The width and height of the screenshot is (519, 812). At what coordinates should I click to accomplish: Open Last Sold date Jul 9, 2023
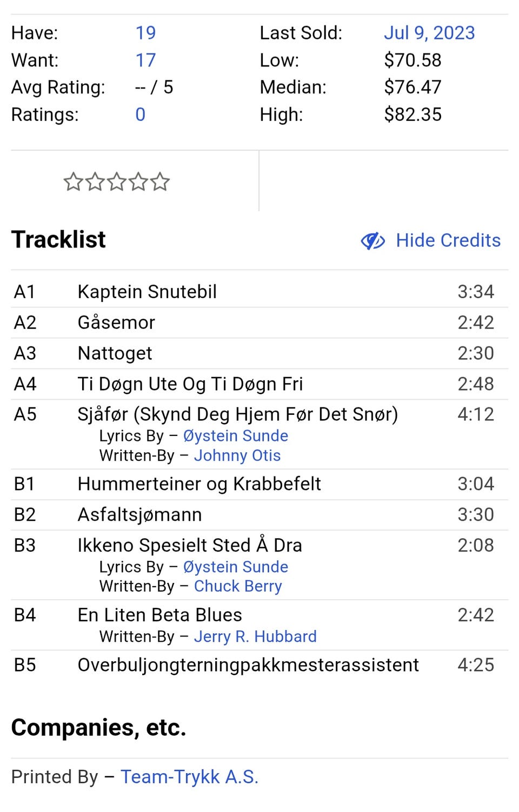coord(429,33)
